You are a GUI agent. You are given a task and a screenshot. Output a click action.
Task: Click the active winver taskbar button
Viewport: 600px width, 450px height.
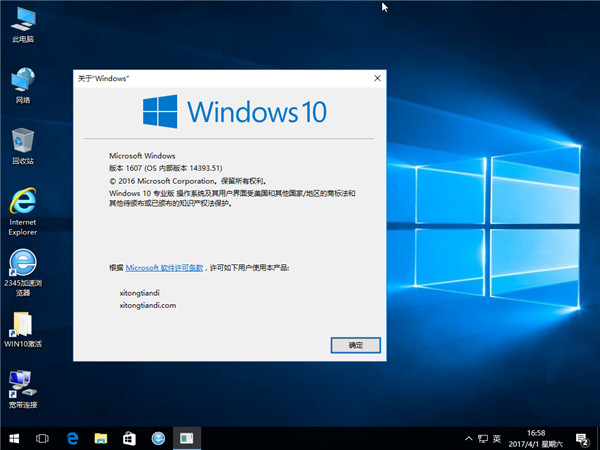pyautogui.click(x=187, y=439)
